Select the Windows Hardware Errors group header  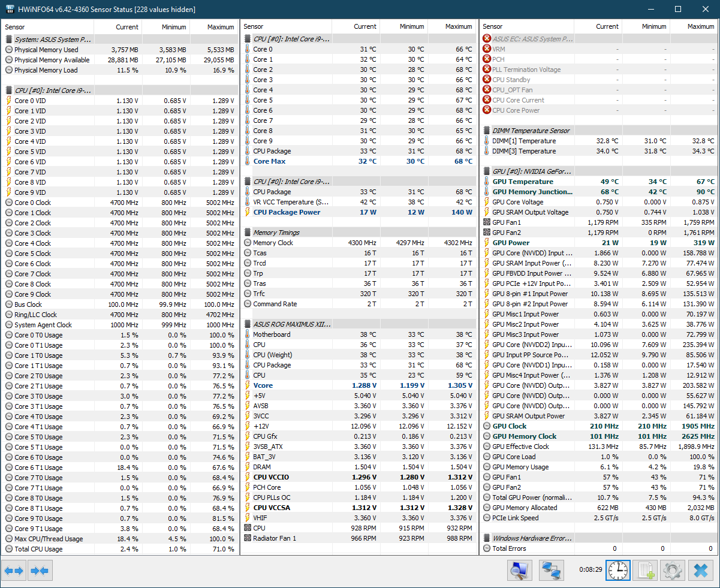click(598, 538)
